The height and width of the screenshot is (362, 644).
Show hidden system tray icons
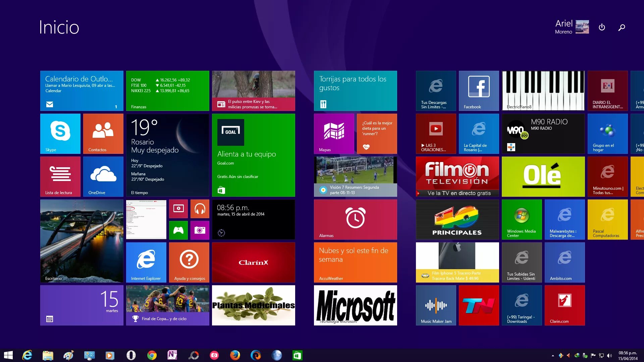coord(553,356)
